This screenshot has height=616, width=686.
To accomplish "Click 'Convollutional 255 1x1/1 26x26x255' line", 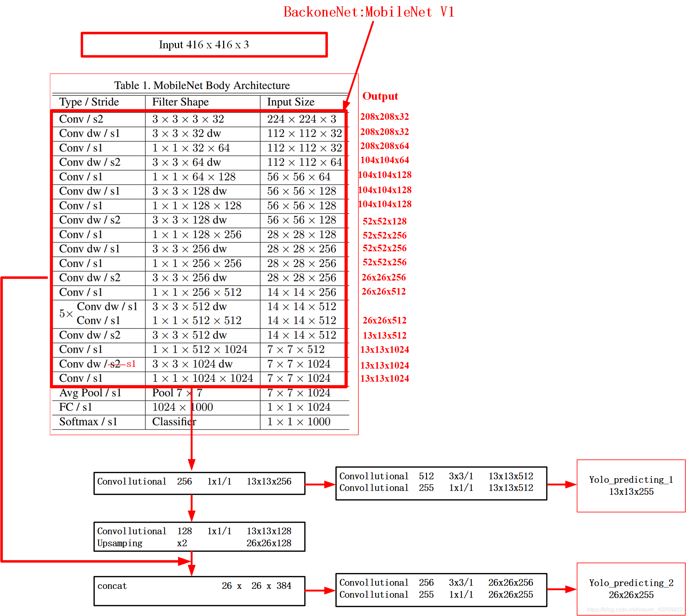I will click(436, 595).
